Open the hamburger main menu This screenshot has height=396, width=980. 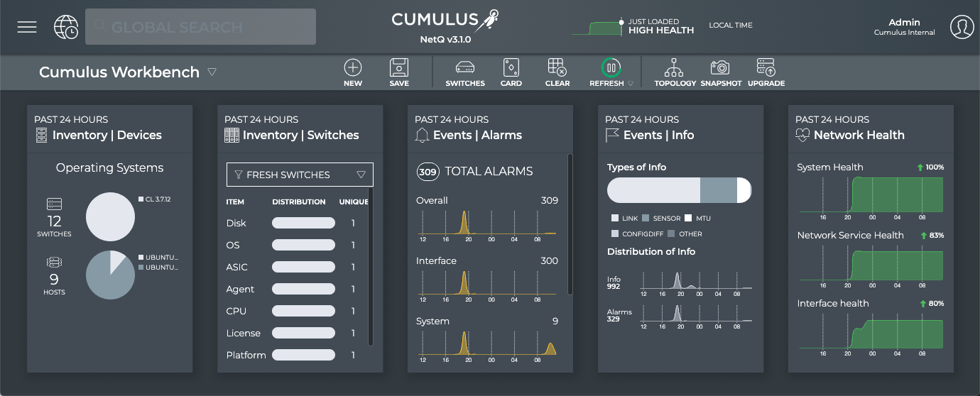pos(27,27)
